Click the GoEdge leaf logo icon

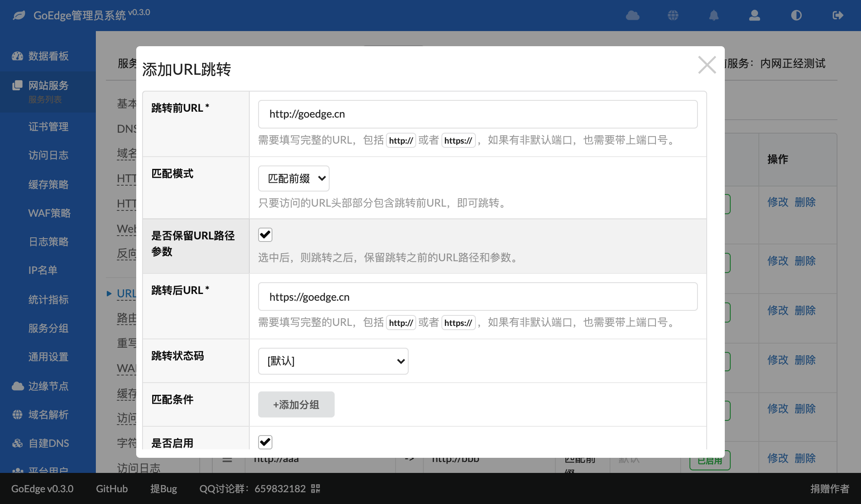click(19, 16)
